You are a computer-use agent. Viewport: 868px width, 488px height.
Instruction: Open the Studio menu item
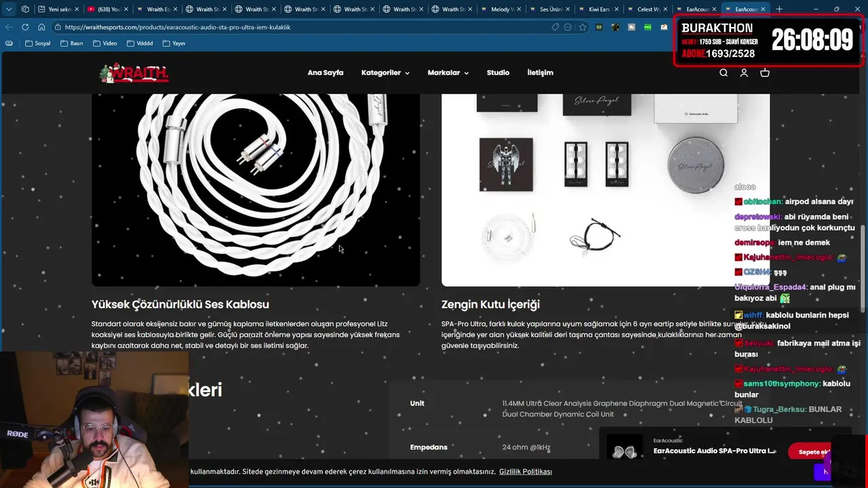pyautogui.click(x=498, y=73)
